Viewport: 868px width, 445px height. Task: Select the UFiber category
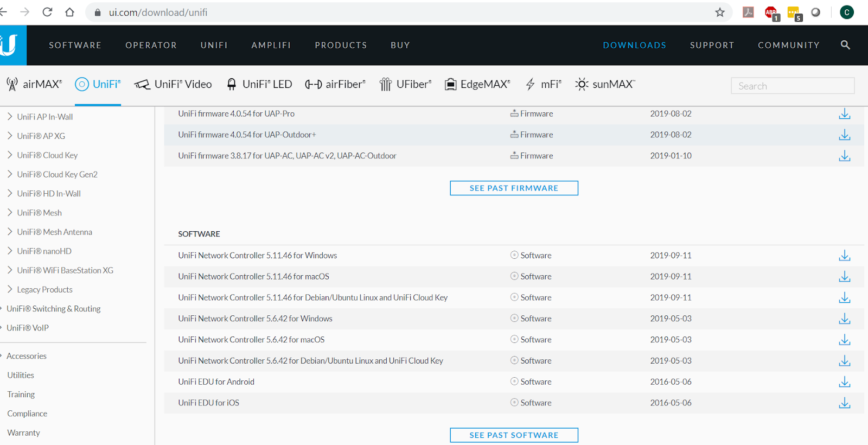pos(405,84)
